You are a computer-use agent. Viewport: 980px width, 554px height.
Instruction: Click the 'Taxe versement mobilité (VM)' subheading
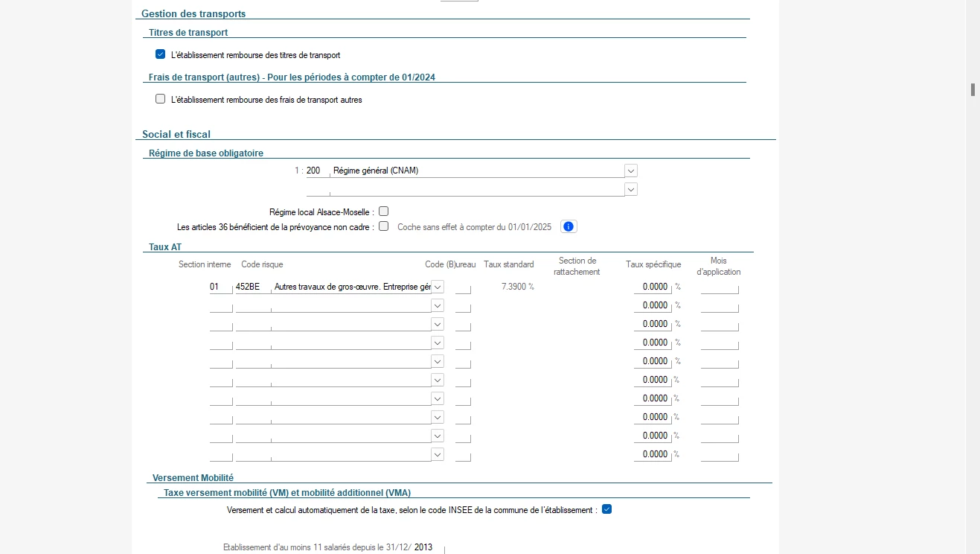click(287, 492)
